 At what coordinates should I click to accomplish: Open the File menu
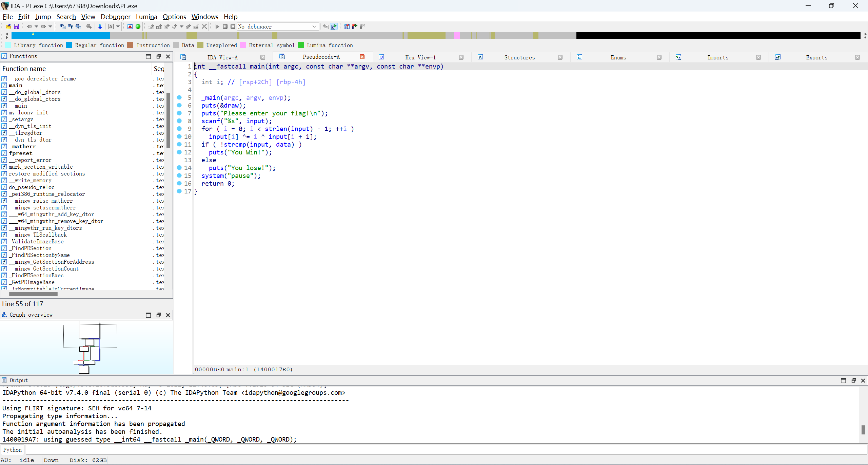7,17
